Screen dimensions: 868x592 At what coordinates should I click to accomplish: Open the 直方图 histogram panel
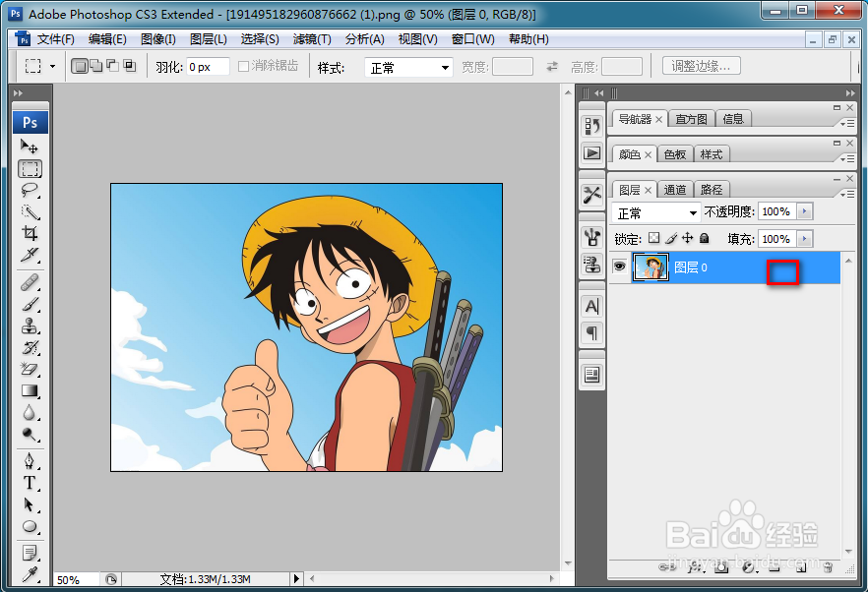pyautogui.click(x=691, y=118)
